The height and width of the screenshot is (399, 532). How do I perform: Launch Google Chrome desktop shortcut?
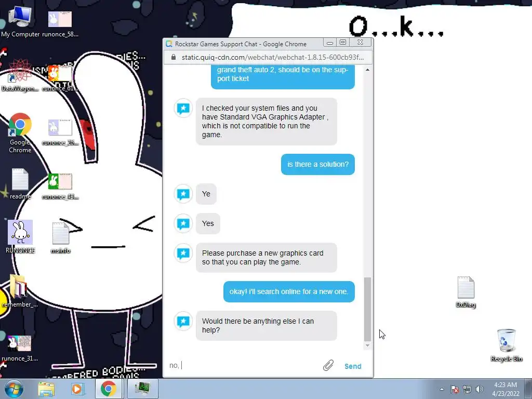pos(20,133)
